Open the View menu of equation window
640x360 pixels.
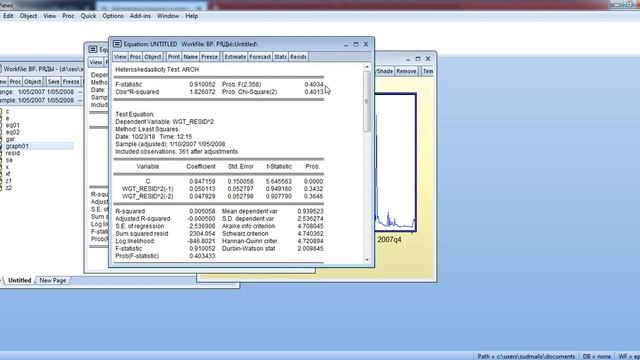click(120, 57)
